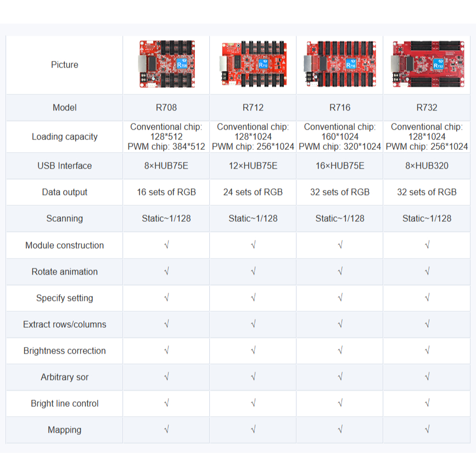Click the Bright line control label
The image size is (476, 476).
click(x=64, y=404)
